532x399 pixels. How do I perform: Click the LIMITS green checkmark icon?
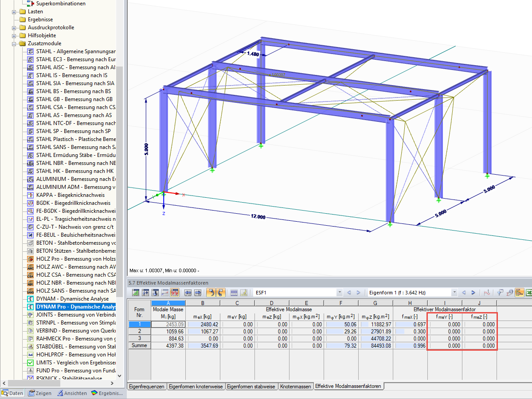pos(30,363)
